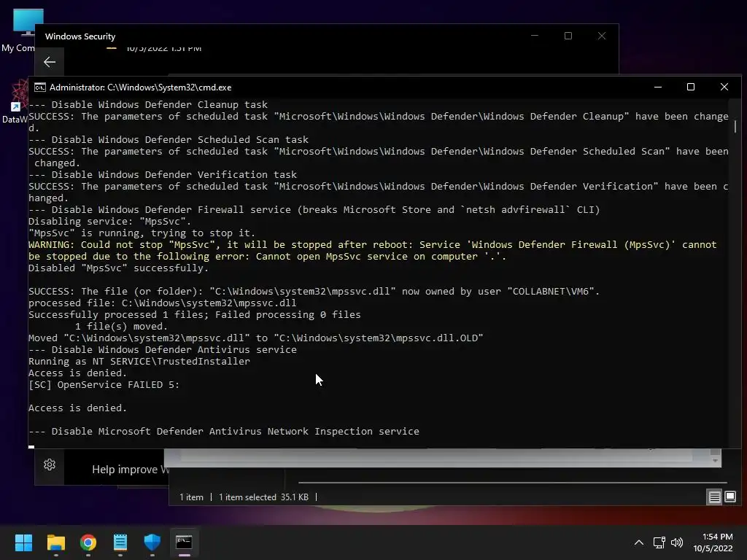Close the Administrator cmd.exe window

724,87
